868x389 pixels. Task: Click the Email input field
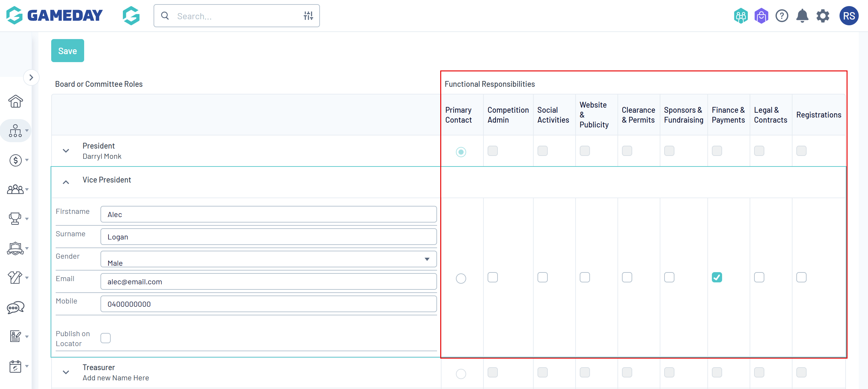pos(268,281)
